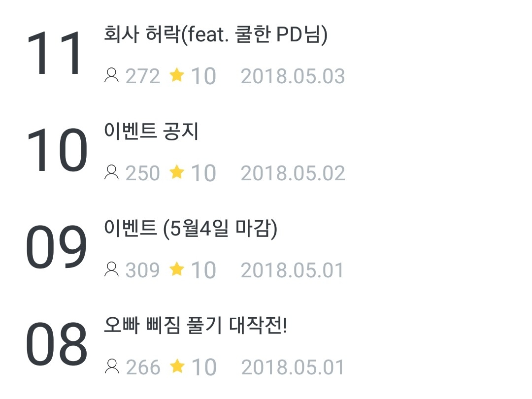Click the viewer icon beside count 266
Screen dimensions: 532x399
point(112,366)
